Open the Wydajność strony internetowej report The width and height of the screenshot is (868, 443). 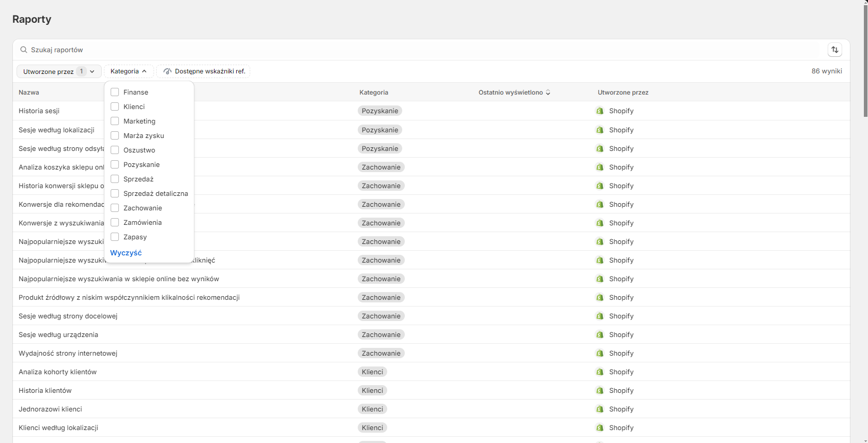click(x=68, y=353)
